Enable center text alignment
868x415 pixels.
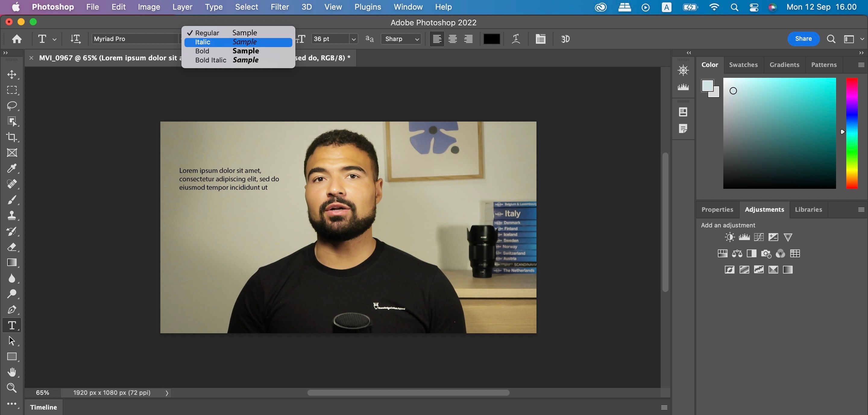click(452, 39)
